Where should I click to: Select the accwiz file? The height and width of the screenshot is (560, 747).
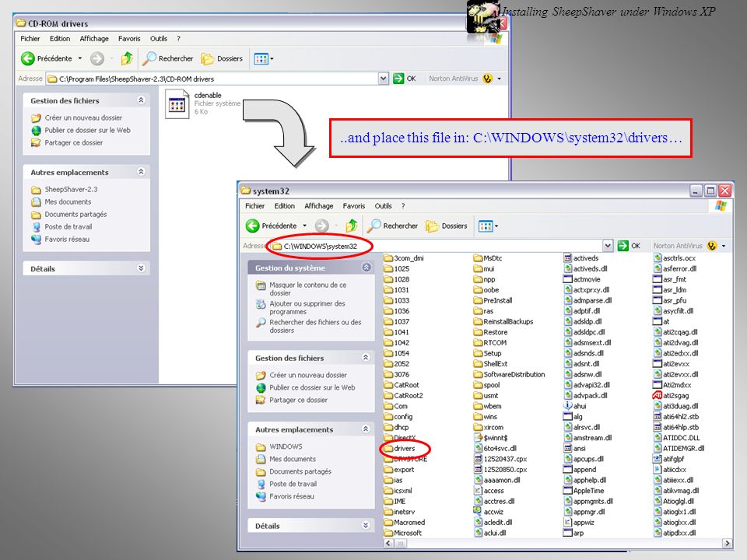pos(489,512)
